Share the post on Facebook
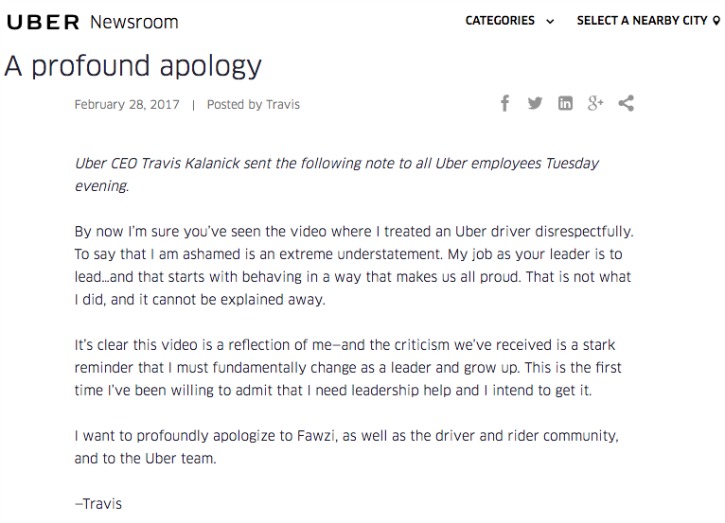 tap(505, 103)
